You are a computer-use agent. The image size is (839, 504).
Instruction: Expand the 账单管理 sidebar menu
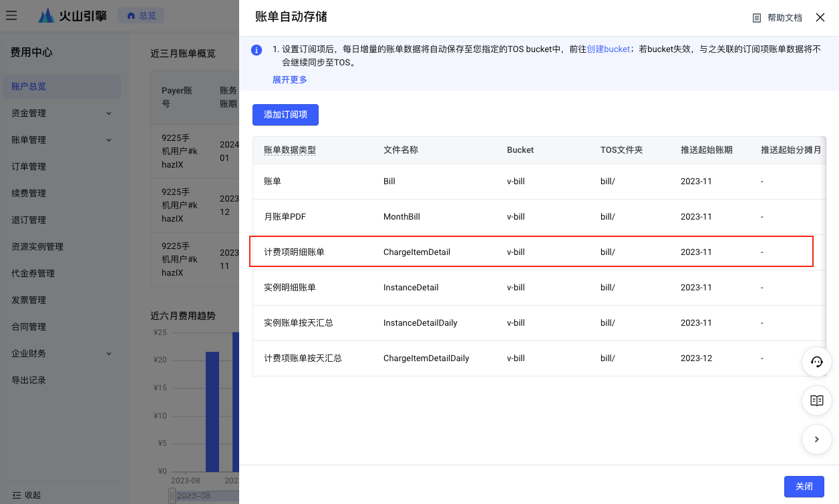(x=109, y=140)
